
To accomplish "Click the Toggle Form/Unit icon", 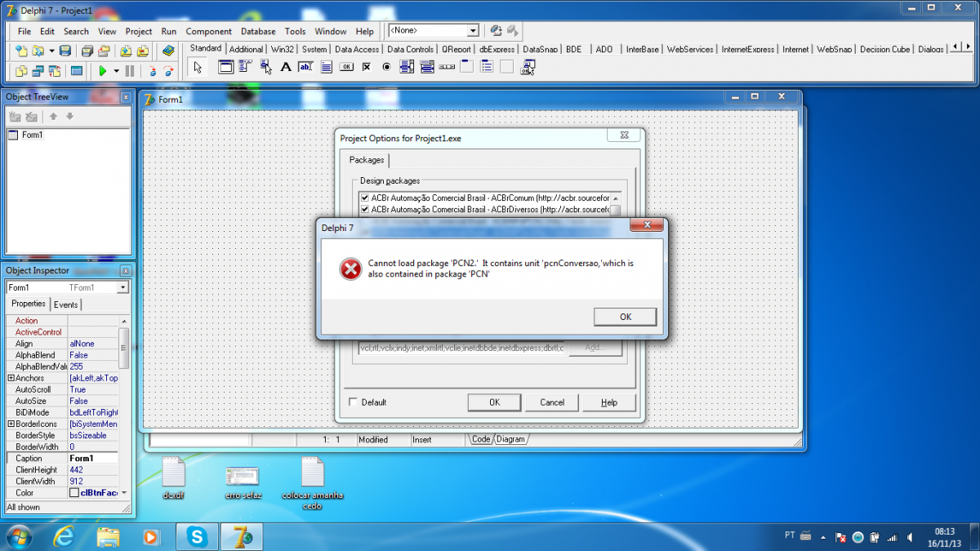I will pyautogui.click(x=54, y=71).
